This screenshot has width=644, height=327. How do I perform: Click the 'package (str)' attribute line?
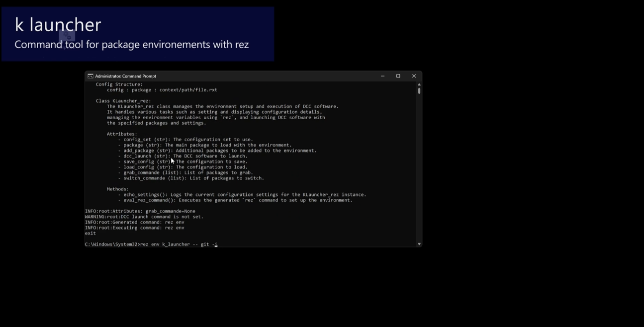(205, 145)
